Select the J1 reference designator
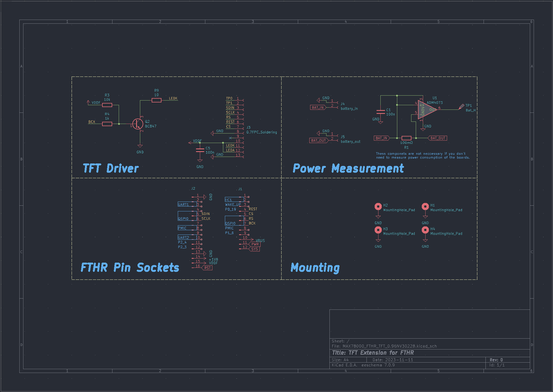 (240, 189)
